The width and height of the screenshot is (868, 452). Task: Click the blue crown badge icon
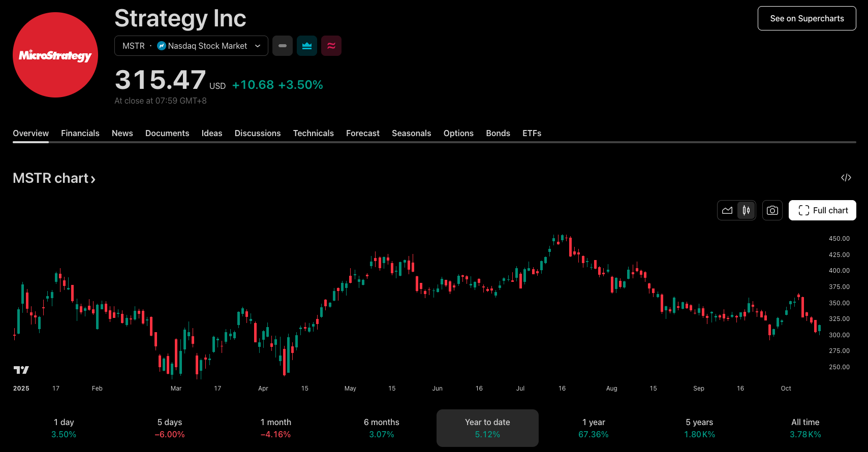(x=307, y=46)
